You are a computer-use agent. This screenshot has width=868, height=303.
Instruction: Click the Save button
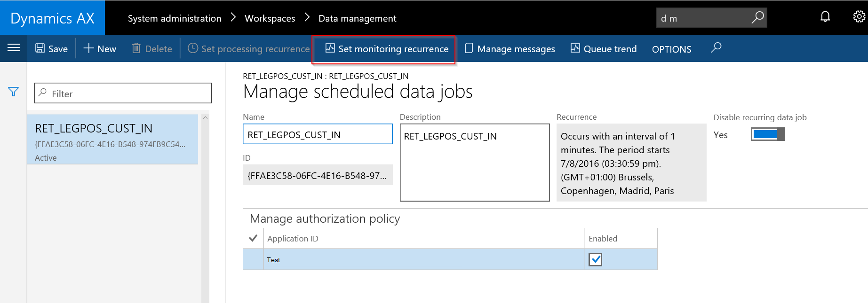point(51,49)
